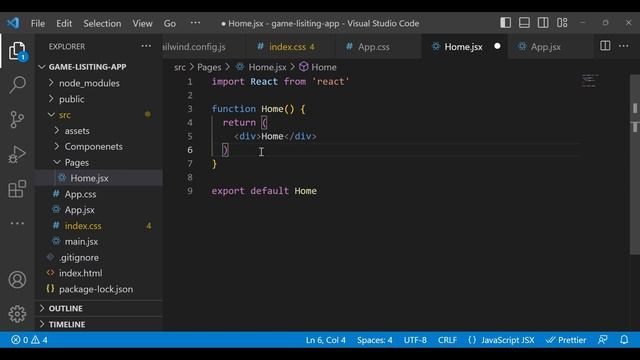
Task: Change indentation Spaces: 4
Action: click(x=375, y=340)
